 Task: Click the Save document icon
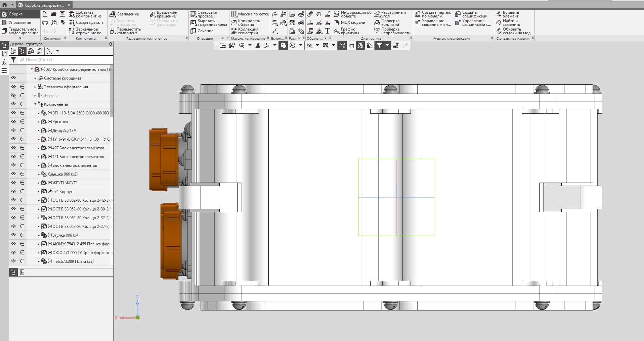(62, 14)
